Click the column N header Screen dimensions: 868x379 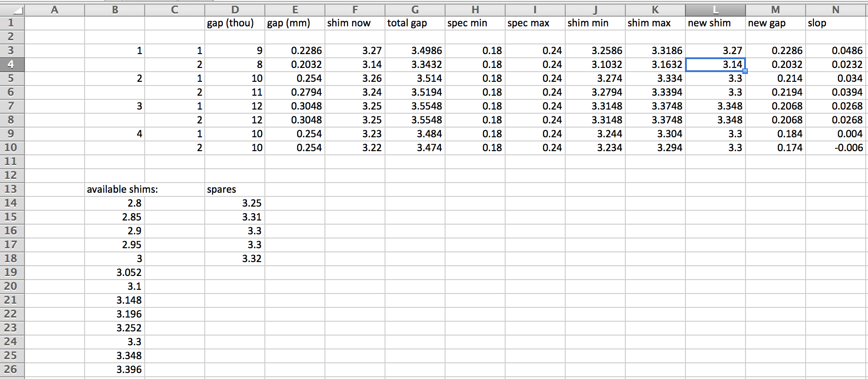(835, 10)
